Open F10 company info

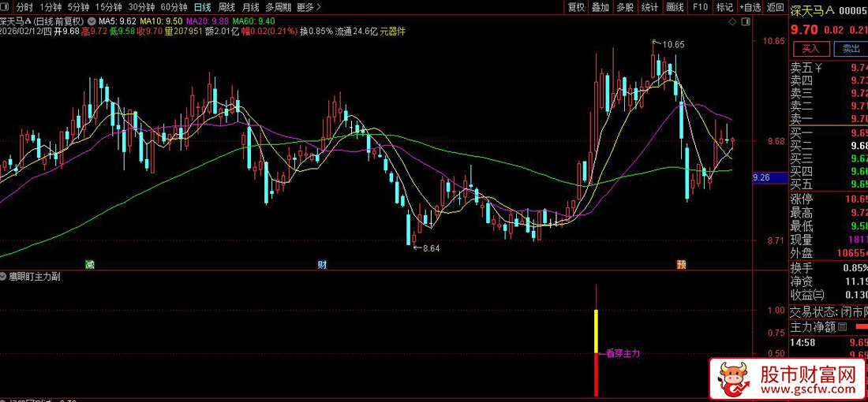click(x=700, y=7)
